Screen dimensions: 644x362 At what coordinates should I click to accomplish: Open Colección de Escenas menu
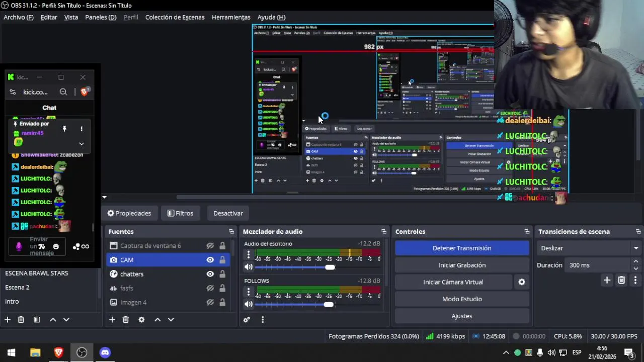click(175, 17)
